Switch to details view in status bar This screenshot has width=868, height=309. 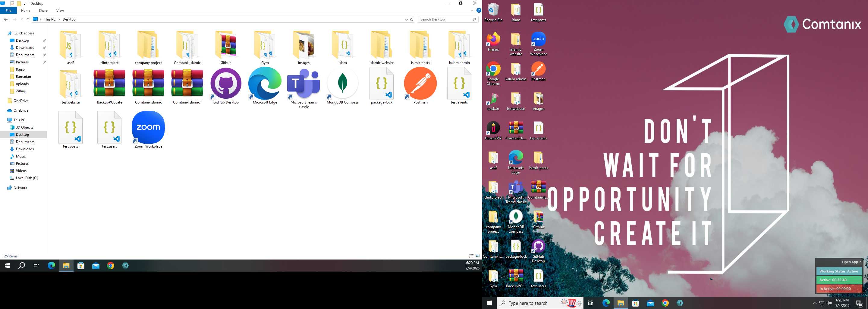click(471, 256)
